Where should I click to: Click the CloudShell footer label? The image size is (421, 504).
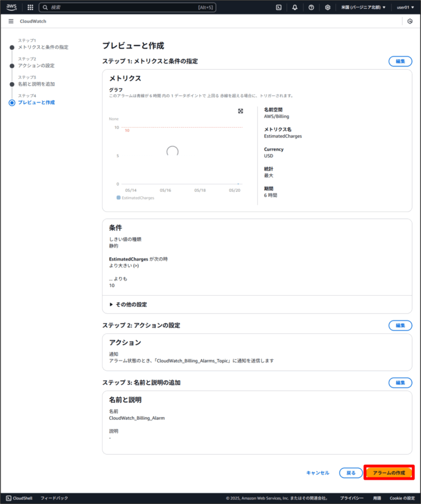pos(23,498)
